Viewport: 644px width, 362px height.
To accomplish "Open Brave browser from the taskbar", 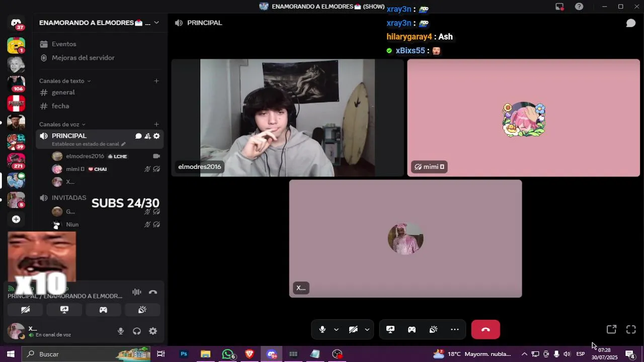I will pyautogui.click(x=250, y=354).
